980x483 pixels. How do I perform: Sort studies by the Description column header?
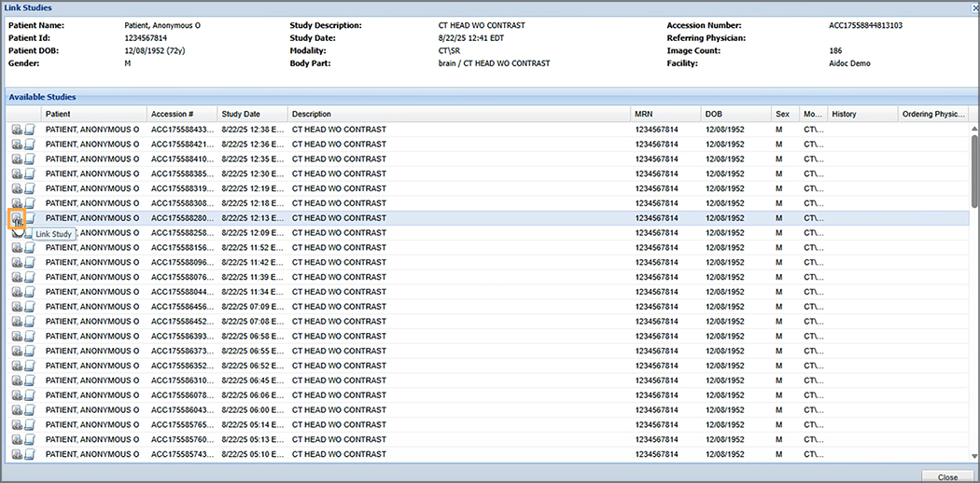pyautogui.click(x=459, y=114)
